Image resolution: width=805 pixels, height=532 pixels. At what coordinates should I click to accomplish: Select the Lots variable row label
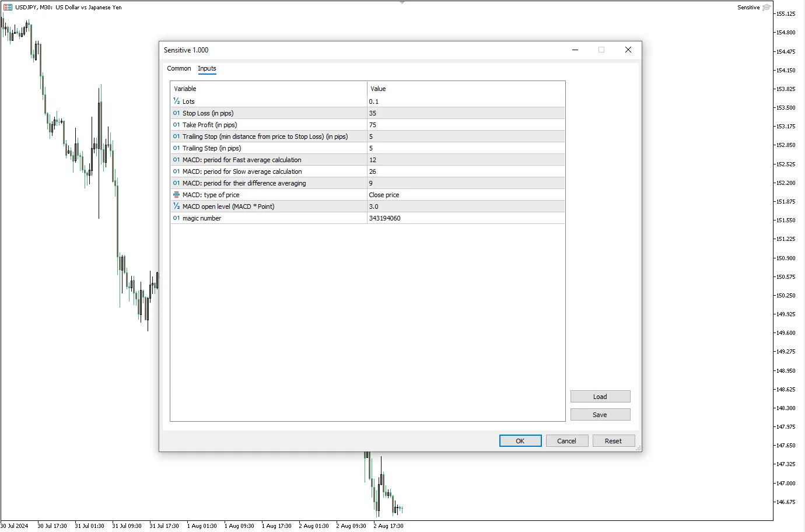tap(188, 101)
